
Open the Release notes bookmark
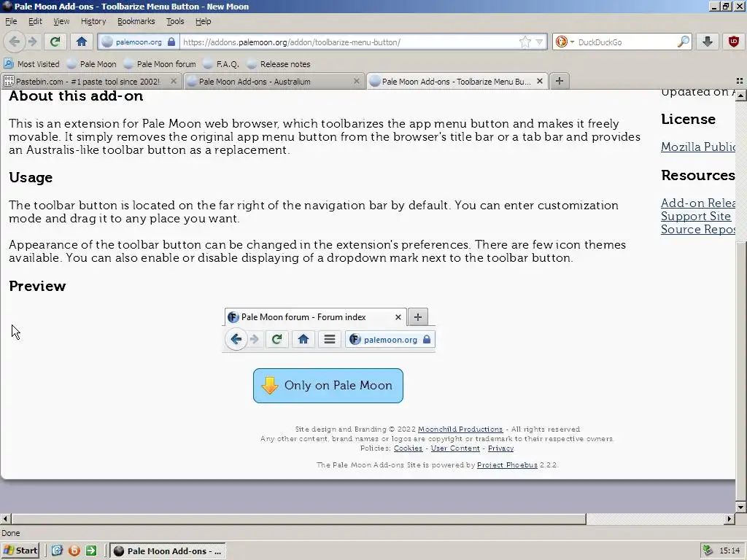coord(279,64)
